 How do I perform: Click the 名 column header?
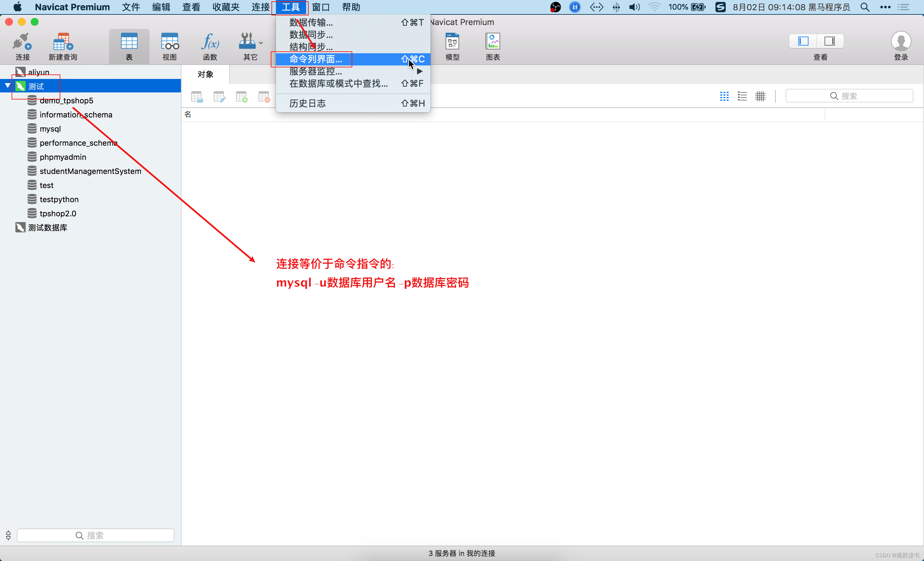pos(188,114)
